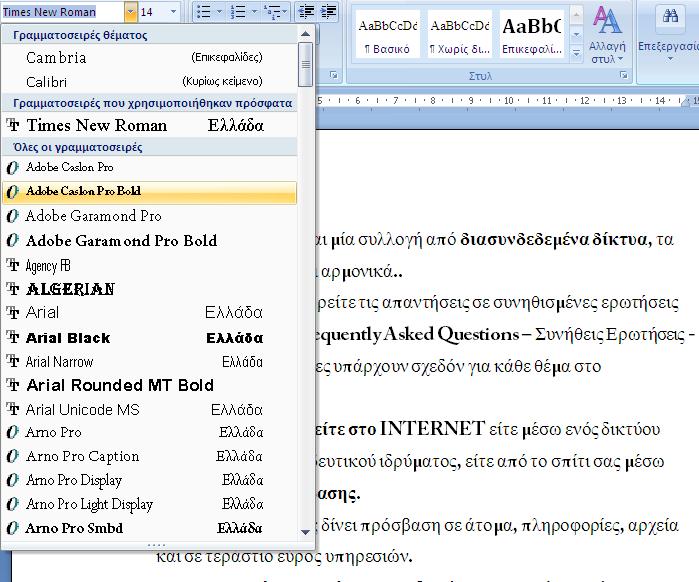The width and height of the screenshot is (699, 582).
Task: Click the font list resize grip dots
Action: 156,545
